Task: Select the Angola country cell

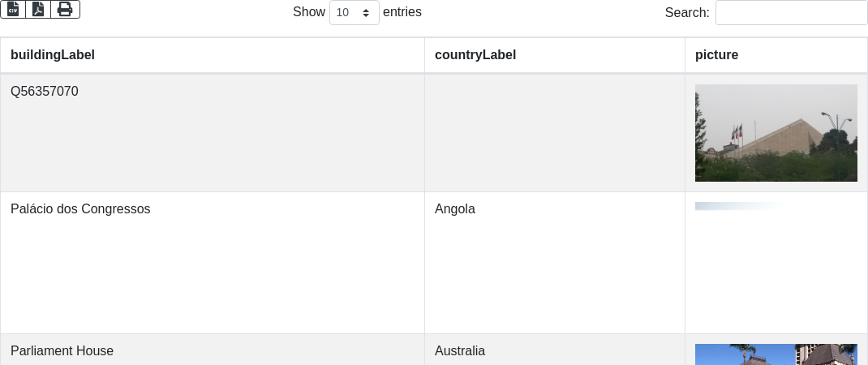Action: click(x=455, y=209)
